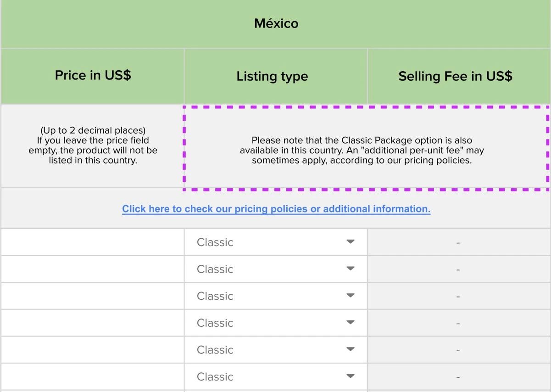
Task: Select the fourth row price cell
Action: pyautogui.click(x=92, y=323)
